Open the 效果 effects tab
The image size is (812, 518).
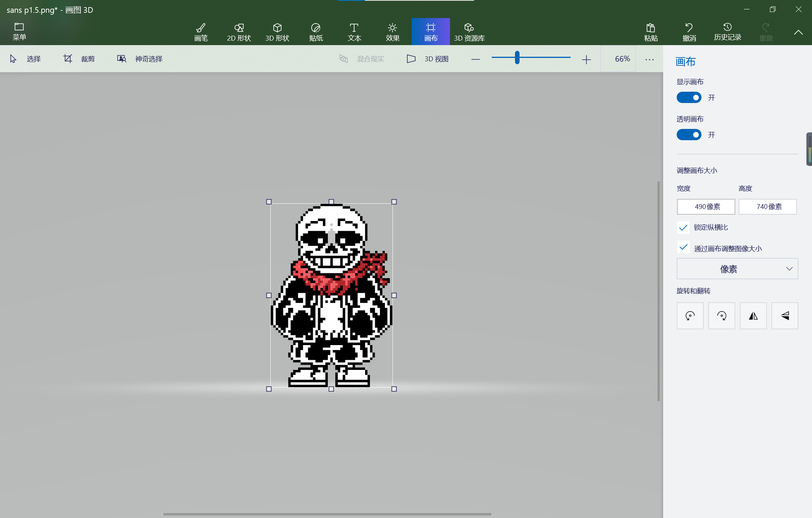pos(392,32)
